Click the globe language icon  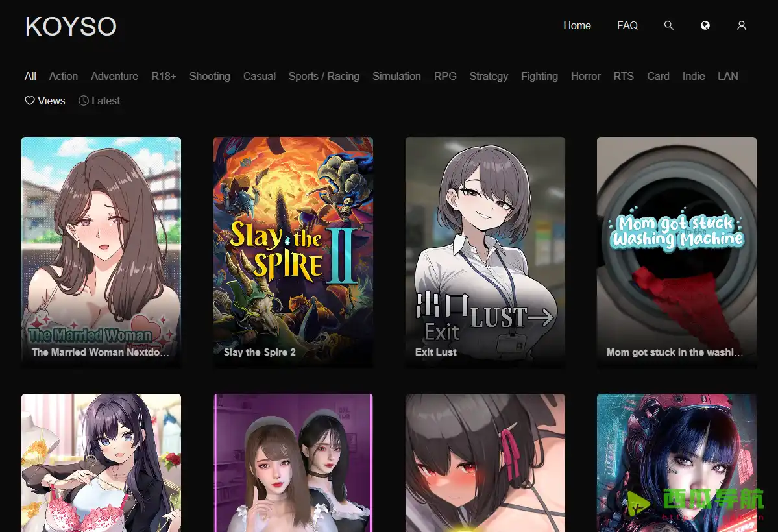(x=705, y=25)
